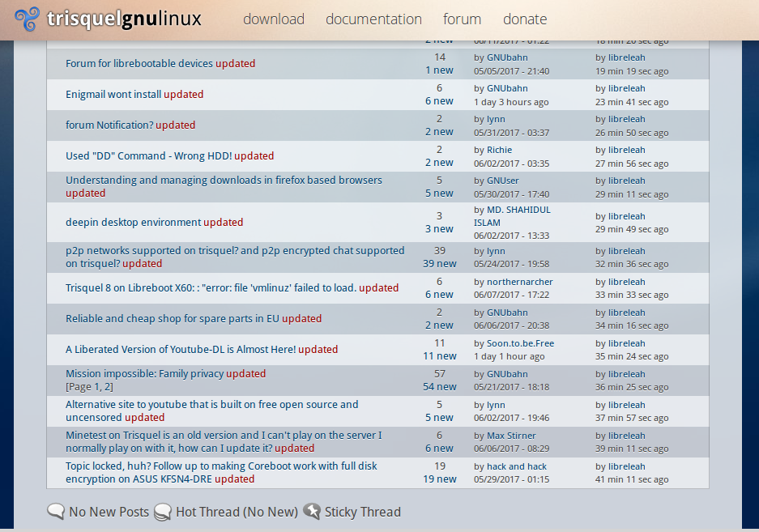Click '5 new' in firefox downloads row
The width and height of the screenshot is (759, 532).
pos(440,194)
